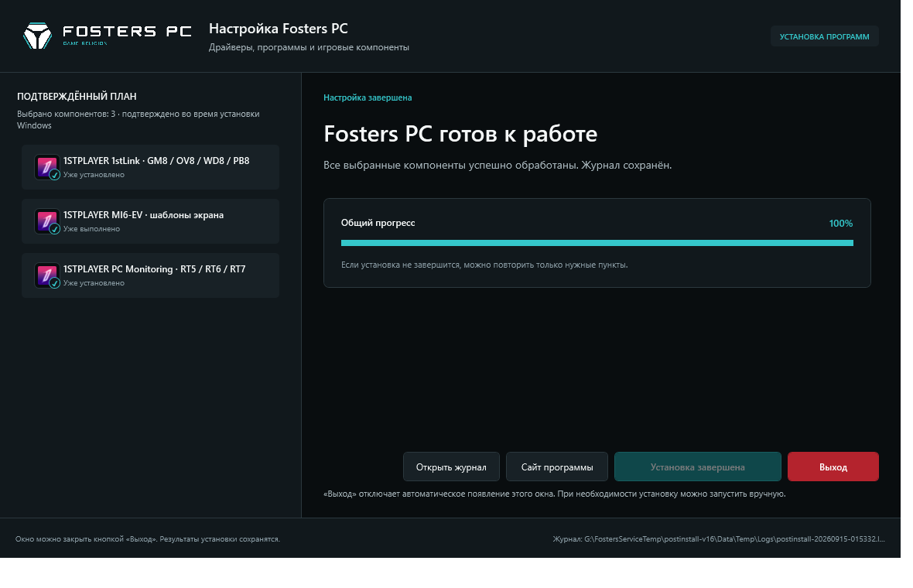Click the overall progress bar

coord(597,243)
